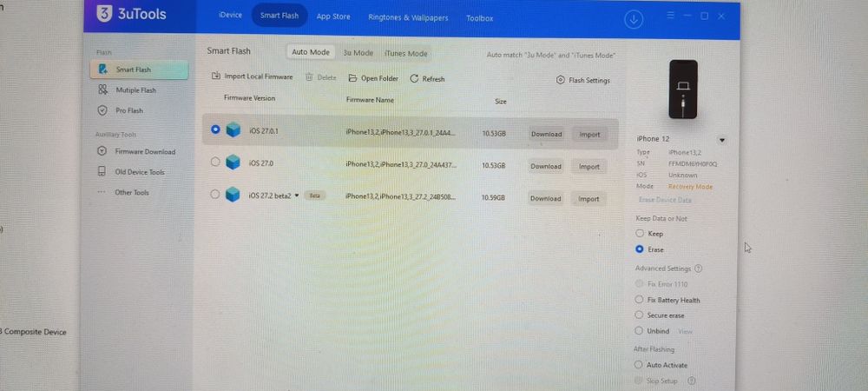Open the Toolbox tab

click(479, 18)
